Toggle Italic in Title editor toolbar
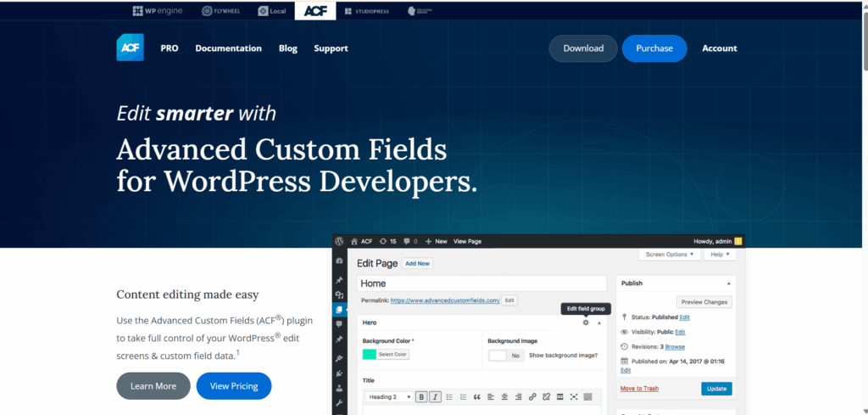 [436, 396]
